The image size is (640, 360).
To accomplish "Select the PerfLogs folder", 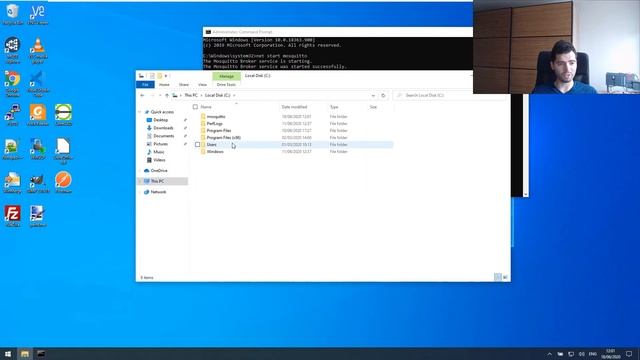I will [215, 124].
